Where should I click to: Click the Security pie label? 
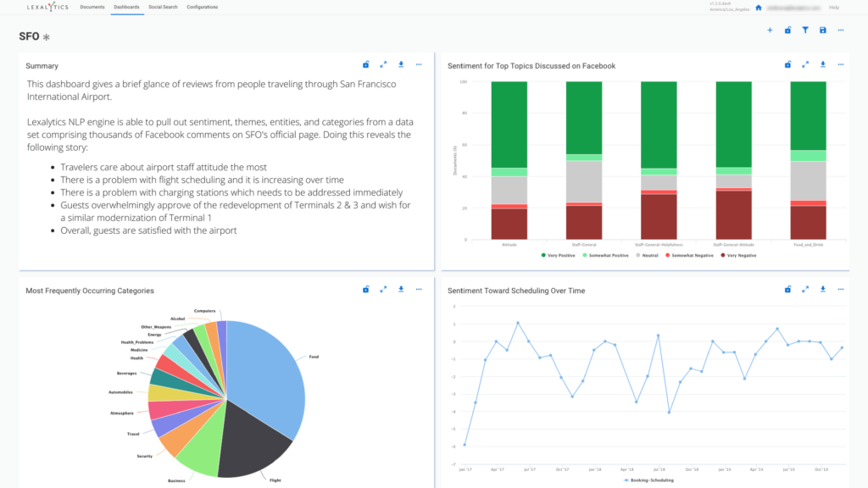point(144,457)
